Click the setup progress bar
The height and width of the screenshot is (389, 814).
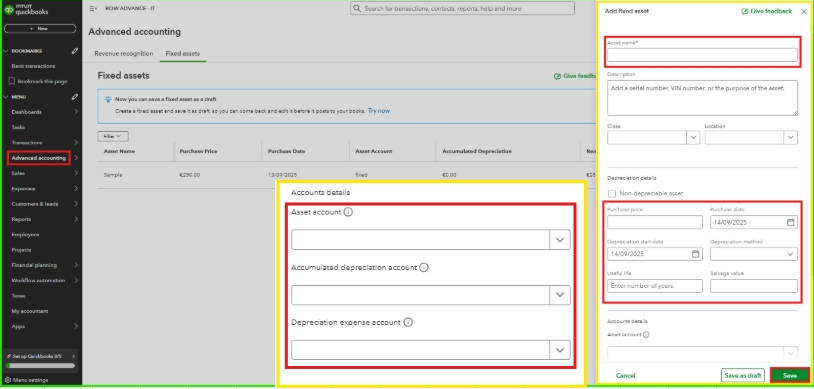click(40, 366)
